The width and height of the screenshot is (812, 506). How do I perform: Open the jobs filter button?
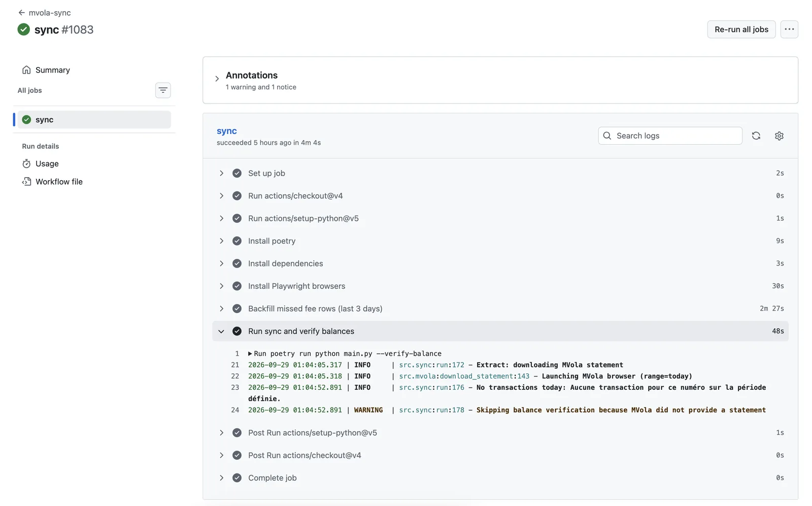click(163, 90)
